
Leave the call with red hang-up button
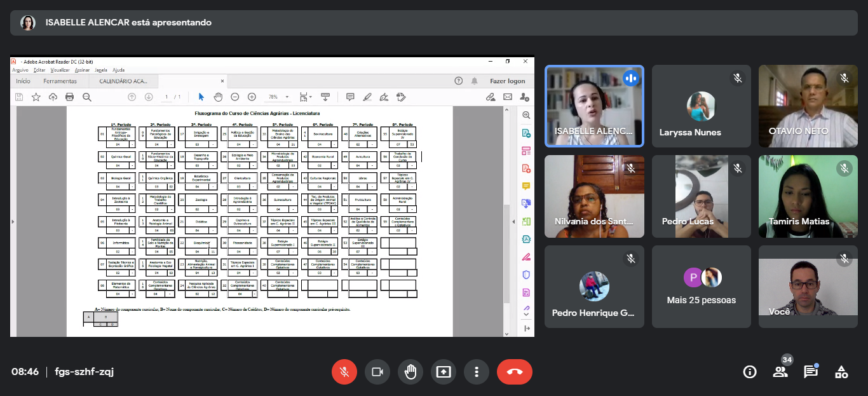tap(515, 372)
